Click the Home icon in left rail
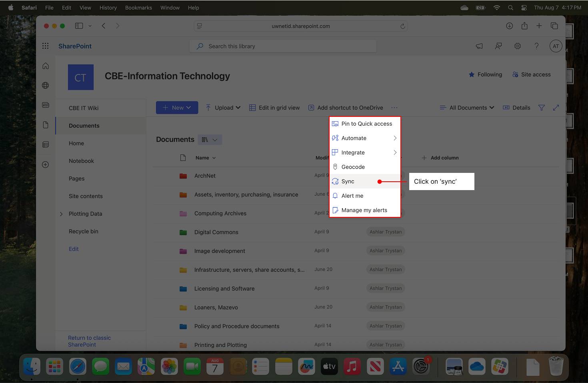Viewport: 588px width, 383px height. tap(45, 65)
